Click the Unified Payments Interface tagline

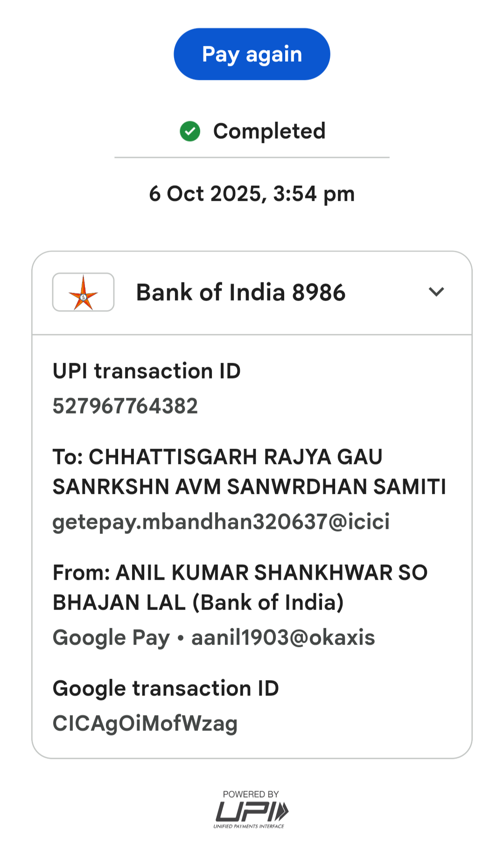coord(249,826)
